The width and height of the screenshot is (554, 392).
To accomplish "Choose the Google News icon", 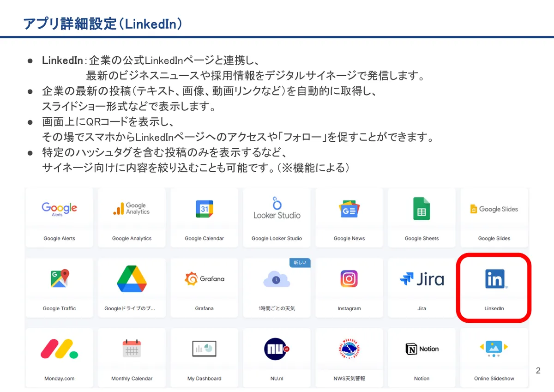I will point(349,209).
